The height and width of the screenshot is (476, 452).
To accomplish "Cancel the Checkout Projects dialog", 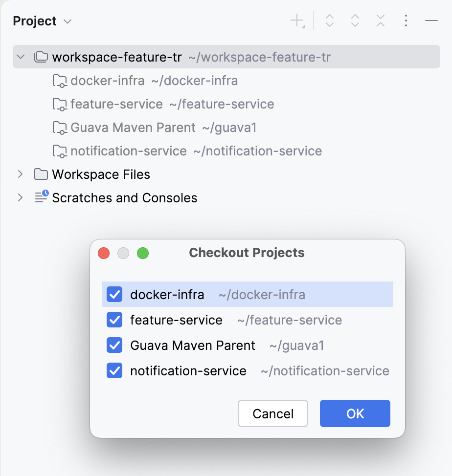I will pyautogui.click(x=272, y=413).
